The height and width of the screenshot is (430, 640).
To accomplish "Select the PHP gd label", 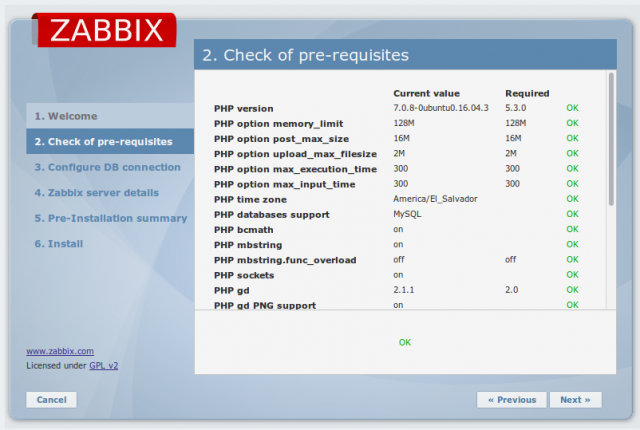I will tap(231, 291).
